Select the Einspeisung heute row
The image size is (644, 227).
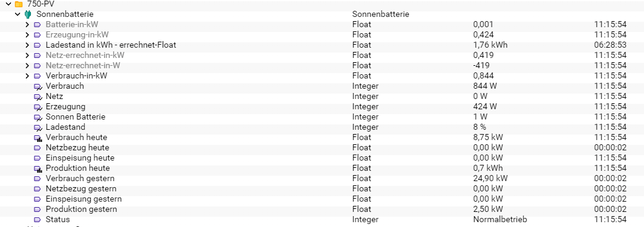(322, 158)
